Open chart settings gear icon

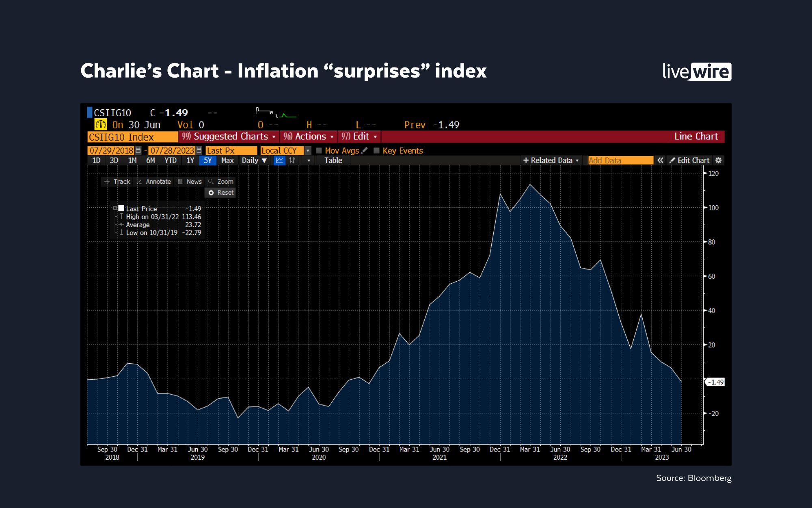click(718, 161)
